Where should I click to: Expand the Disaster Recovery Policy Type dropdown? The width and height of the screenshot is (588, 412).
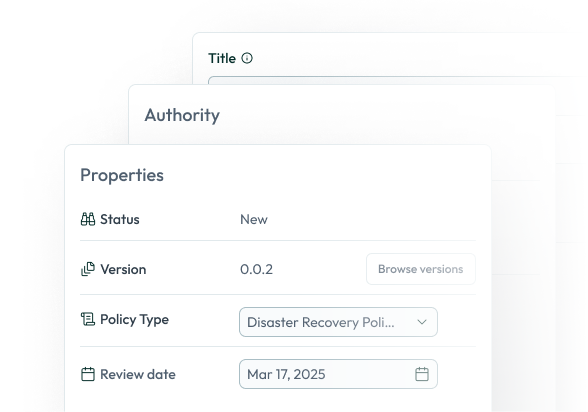click(x=338, y=322)
